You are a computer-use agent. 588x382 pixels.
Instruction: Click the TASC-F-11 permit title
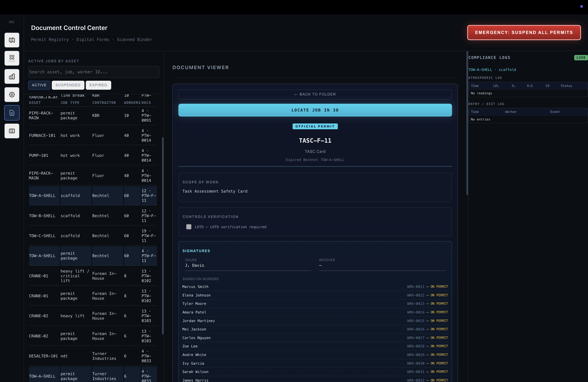tap(315, 141)
